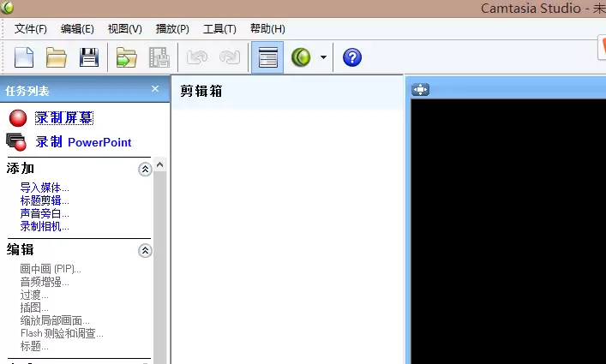Click 音频增强... entry

click(x=45, y=282)
